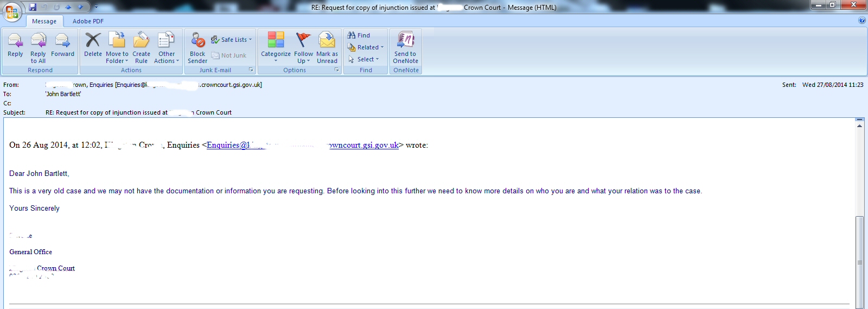Open the Safe Lists dropdown
The width and height of the screenshot is (868, 309).
(233, 40)
